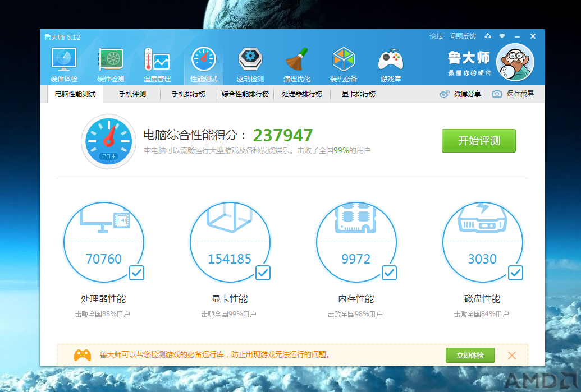Click the orange gamepad icon in banner

(83, 356)
